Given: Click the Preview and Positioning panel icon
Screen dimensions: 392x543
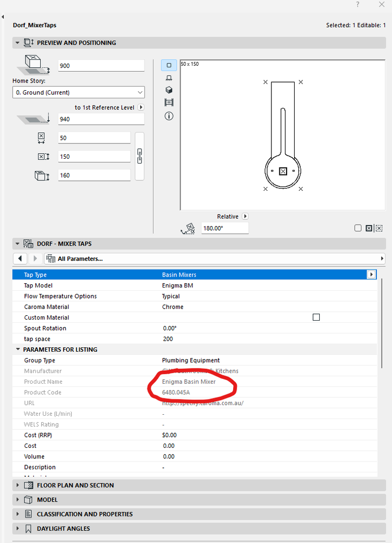Looking at the screenshot, I should (28, 42).
